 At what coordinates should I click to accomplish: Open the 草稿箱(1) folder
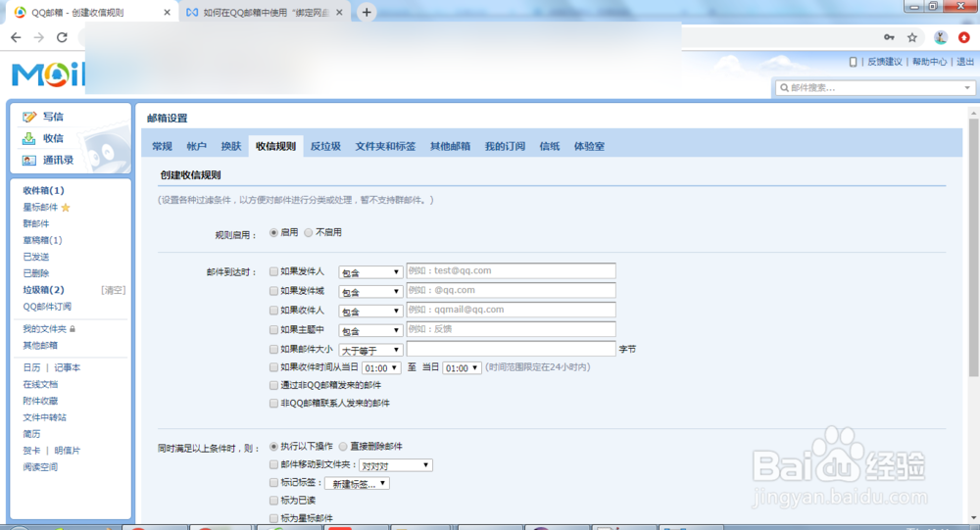[42, 240]
